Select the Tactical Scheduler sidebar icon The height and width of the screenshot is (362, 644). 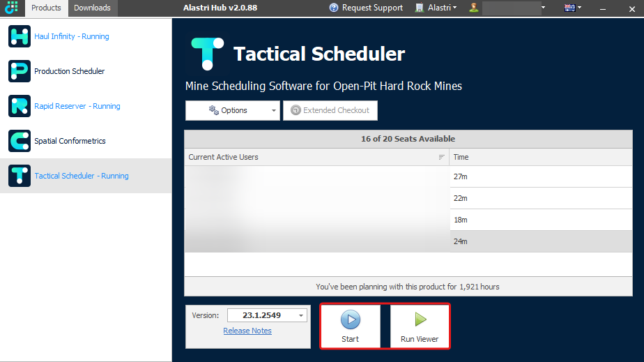point(20,176)
